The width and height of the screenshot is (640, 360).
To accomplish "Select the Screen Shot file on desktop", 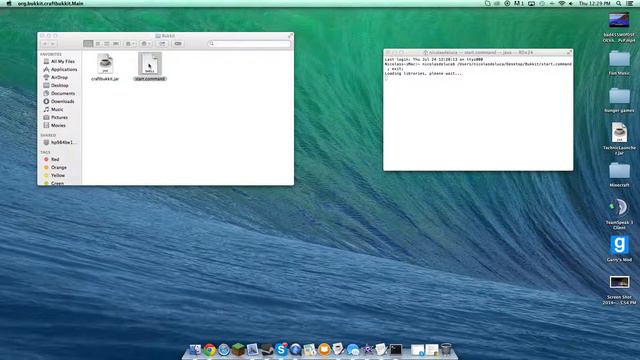I will 619,290.
